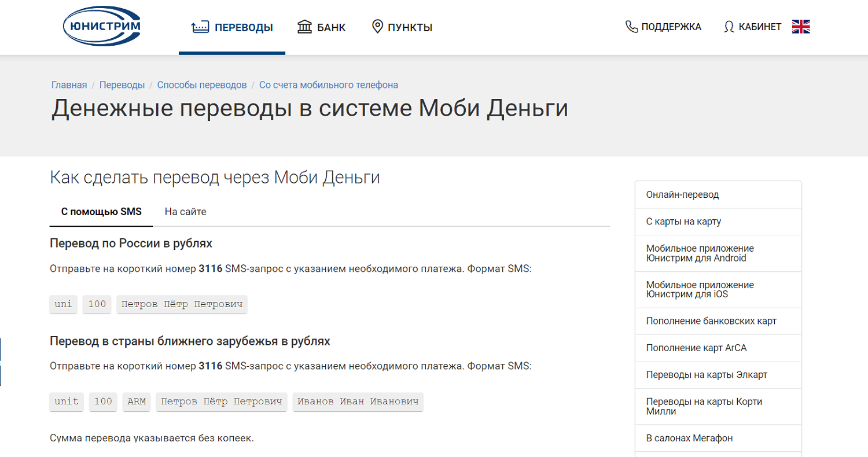Open С карты на карту sidebar item
868x457 pixels.
[718, 222]
